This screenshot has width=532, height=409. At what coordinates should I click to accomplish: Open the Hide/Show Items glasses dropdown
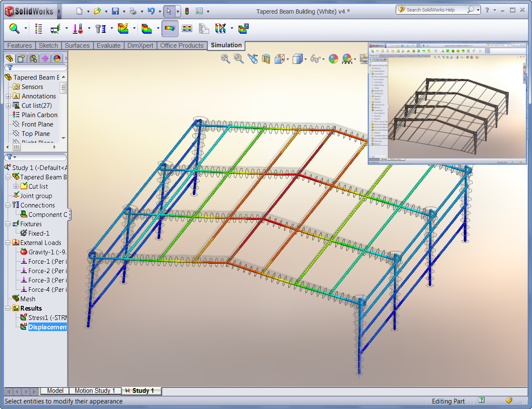click(x=323, y=59)
